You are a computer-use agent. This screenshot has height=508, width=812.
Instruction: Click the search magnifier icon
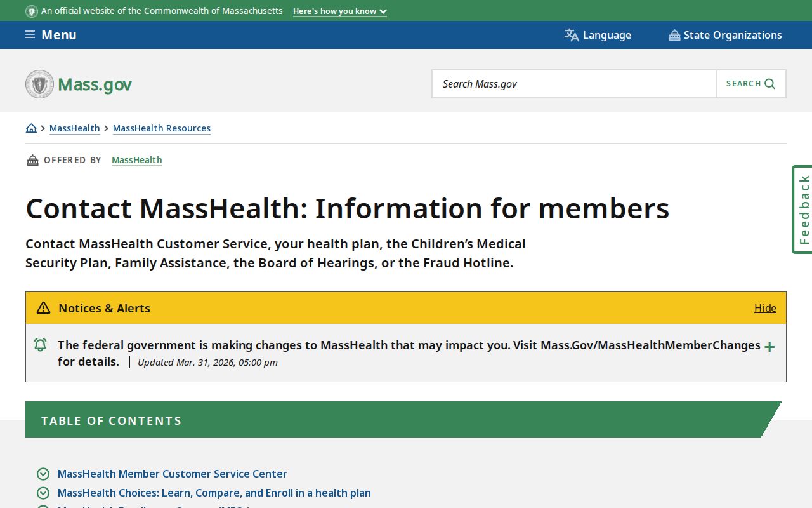point(770,84)
